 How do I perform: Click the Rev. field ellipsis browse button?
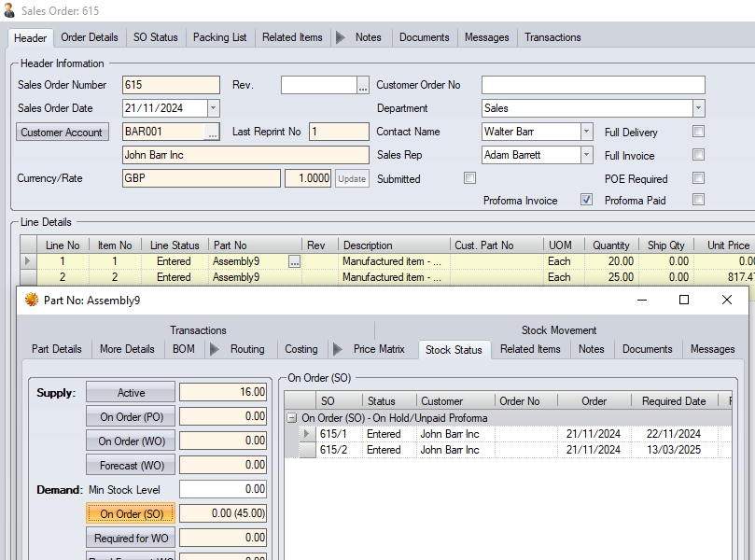362,86
